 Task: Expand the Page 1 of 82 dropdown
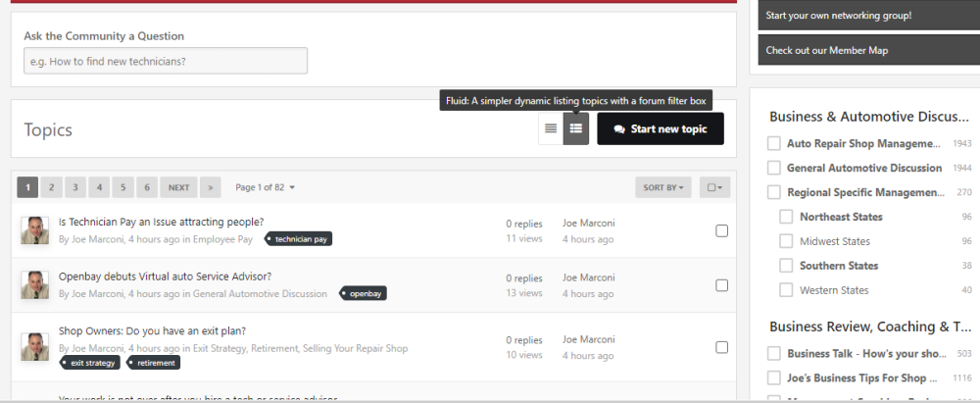point(265,187)
